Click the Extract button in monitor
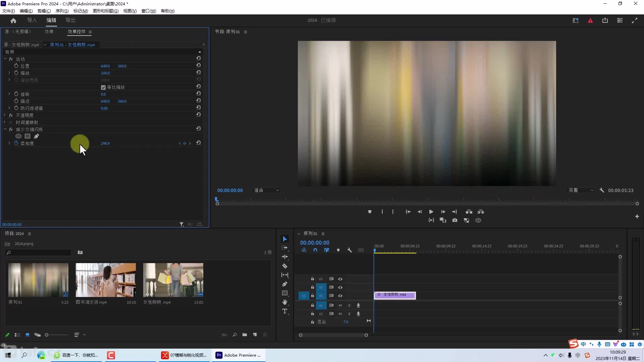This screenshot has width=644, height=362. (481, 212)
